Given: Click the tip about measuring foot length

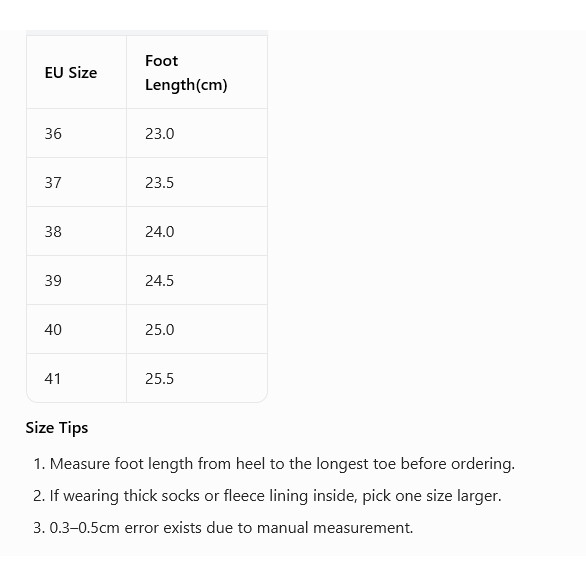Looking at the screenshot, I should coord(274,464).
